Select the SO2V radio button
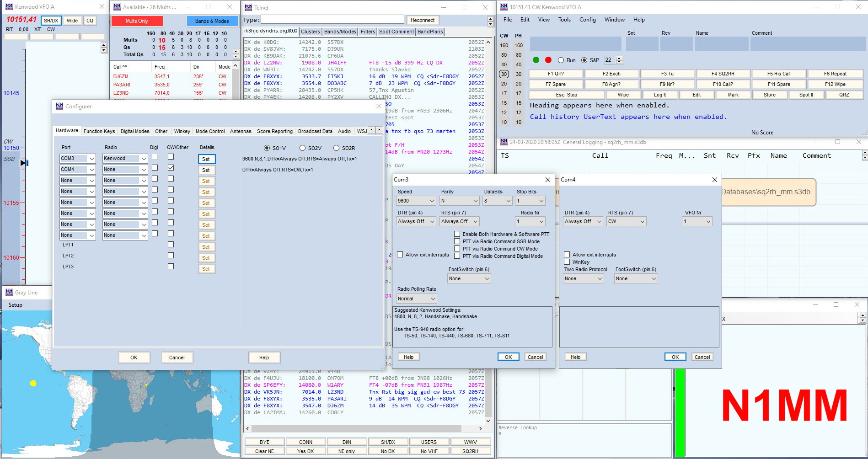868x459 pixels. [x=302, y=148]
